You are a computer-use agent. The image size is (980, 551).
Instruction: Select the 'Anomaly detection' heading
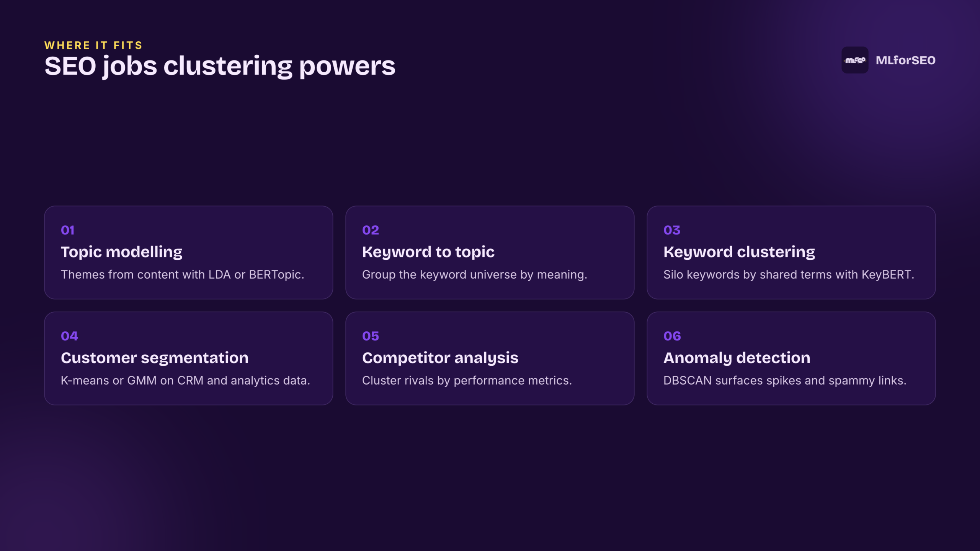click(x=737, y=358)
